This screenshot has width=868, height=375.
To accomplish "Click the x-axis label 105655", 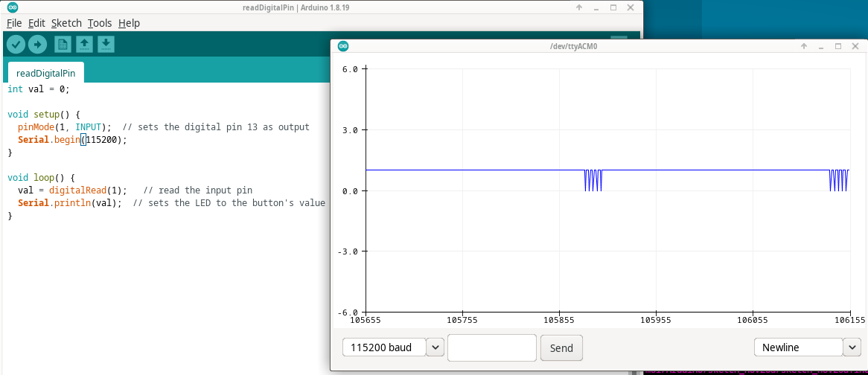I will (x=366, y=320).
